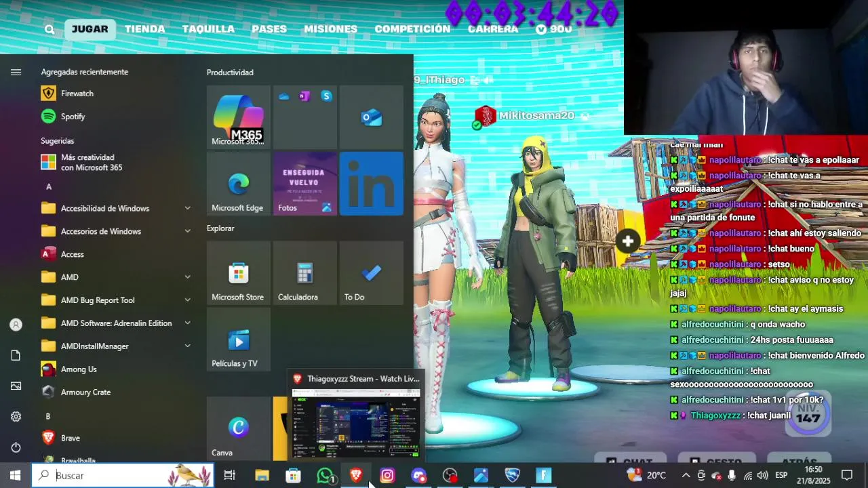The width and height of the screenshot is (868, 488).
Task: Open the Office apps folder tile with OneNote
Action: tap(304, 117)
